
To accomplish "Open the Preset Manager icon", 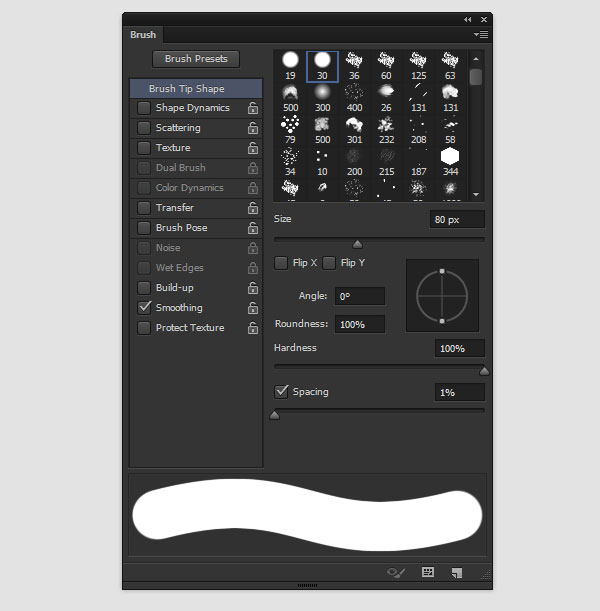I will tap(428, 572).
